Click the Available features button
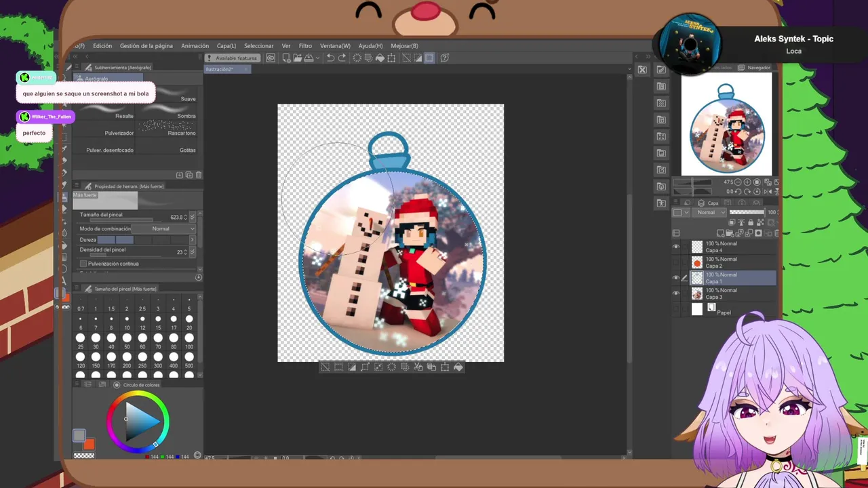 pyautogui.click(x=234, y=58)
